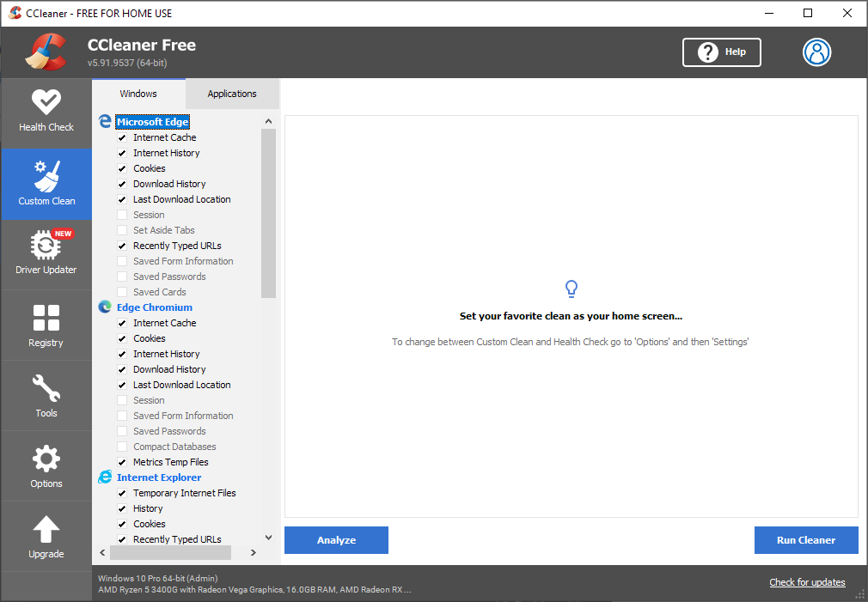
Task: Uncheck Internet Cache under Edge Chromium
Action: tap(122, 323)
